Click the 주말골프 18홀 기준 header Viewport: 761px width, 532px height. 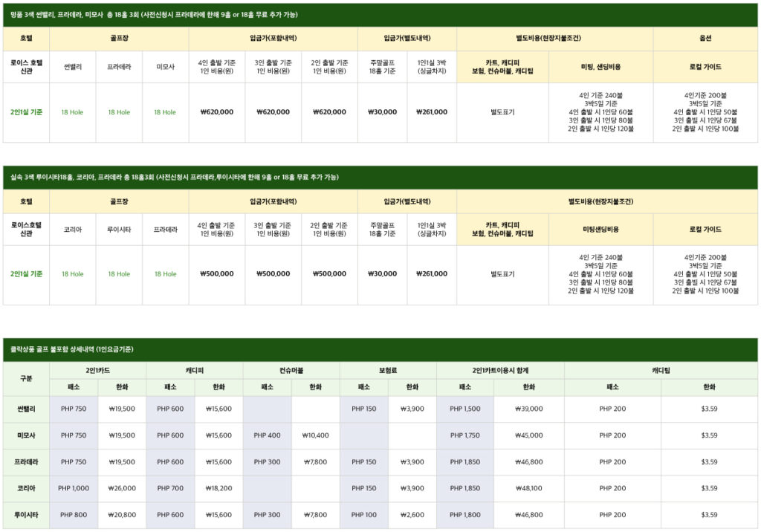[383, 66]
